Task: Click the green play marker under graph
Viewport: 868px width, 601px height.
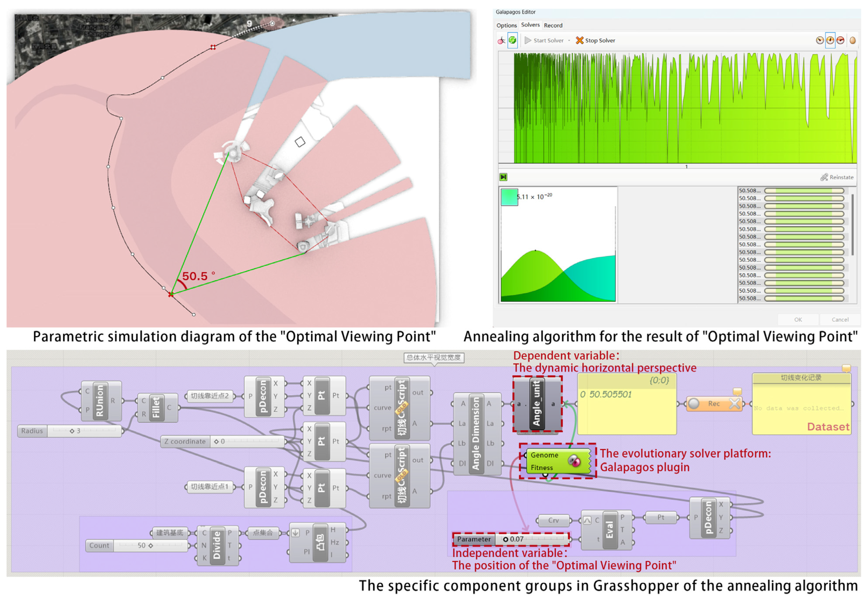Action: [x=503, y=177]
